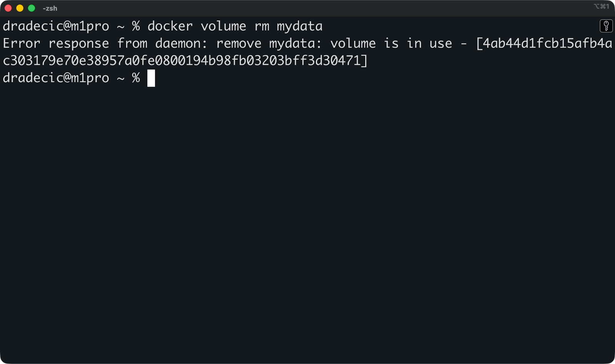The image size is (615, 364).
Task: Click the word mydata in the command
Action: click(300, 26)
